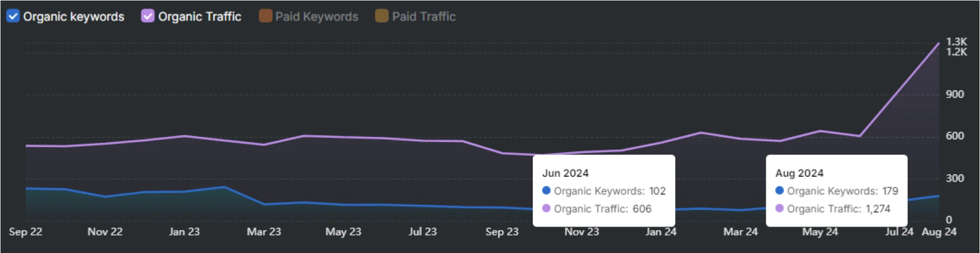Click Organic Keywords 102 value in tooltip

tap(657, 191)
